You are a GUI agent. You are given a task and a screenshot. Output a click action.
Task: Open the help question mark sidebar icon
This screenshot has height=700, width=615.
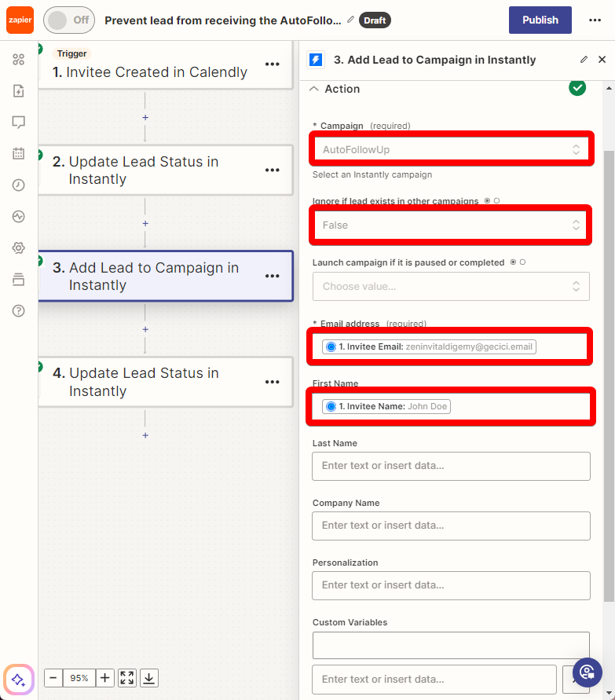click(18, 310)
